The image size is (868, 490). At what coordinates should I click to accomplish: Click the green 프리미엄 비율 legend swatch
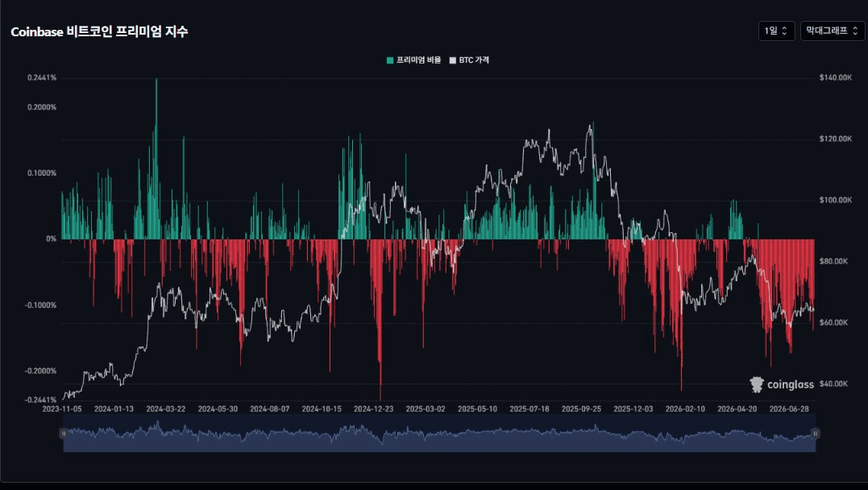[x=390, y=60]
